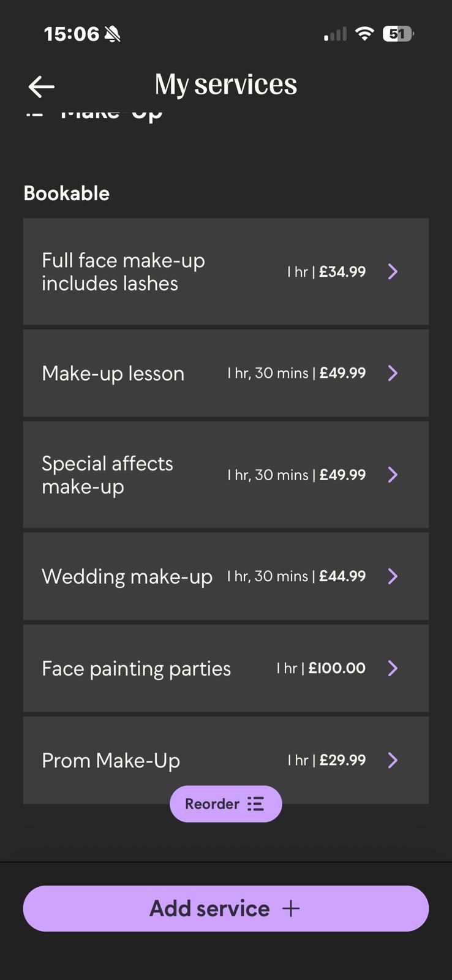The width and height of the screenshot is (452, 980).
Task: Expand the Prom Make-Up chevron
Action: [393, 760]
